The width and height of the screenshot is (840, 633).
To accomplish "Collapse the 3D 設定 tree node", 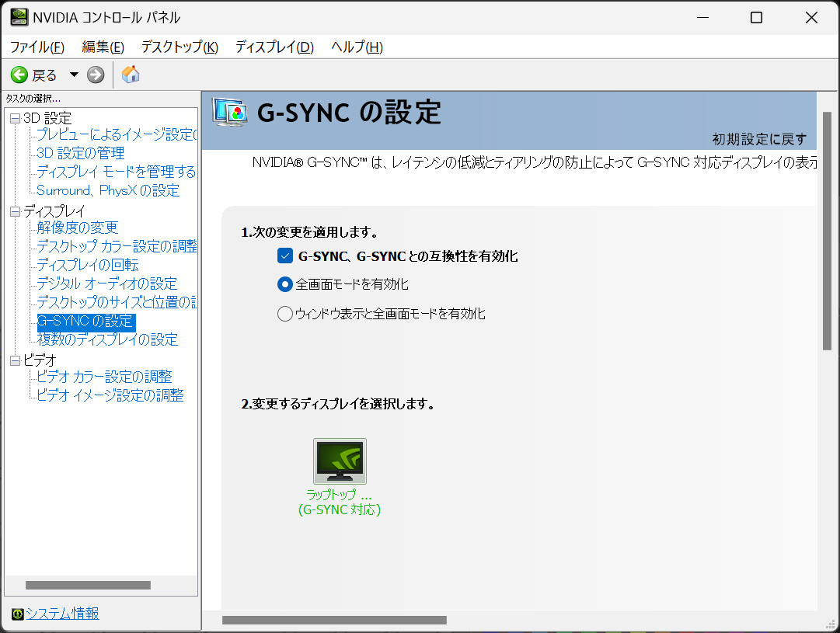I will (x=15, y=118).
